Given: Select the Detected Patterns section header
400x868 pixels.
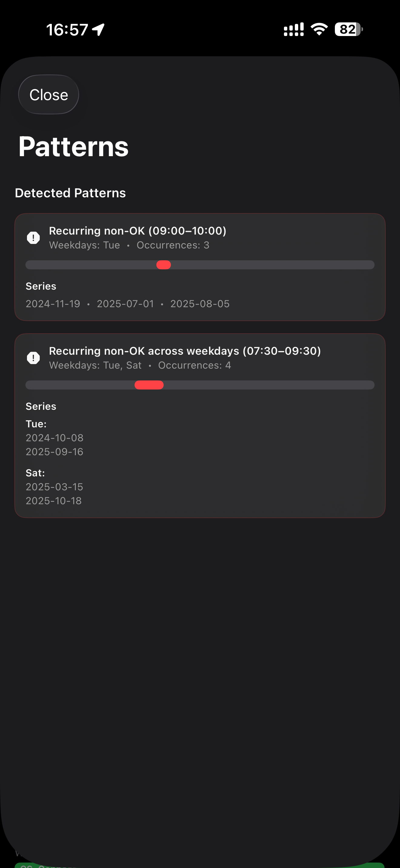Looking at the screenshot, I should (x=70, y=193).
